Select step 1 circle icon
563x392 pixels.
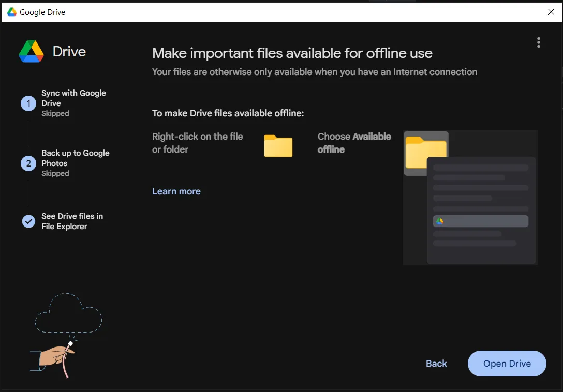click(28, 103)
